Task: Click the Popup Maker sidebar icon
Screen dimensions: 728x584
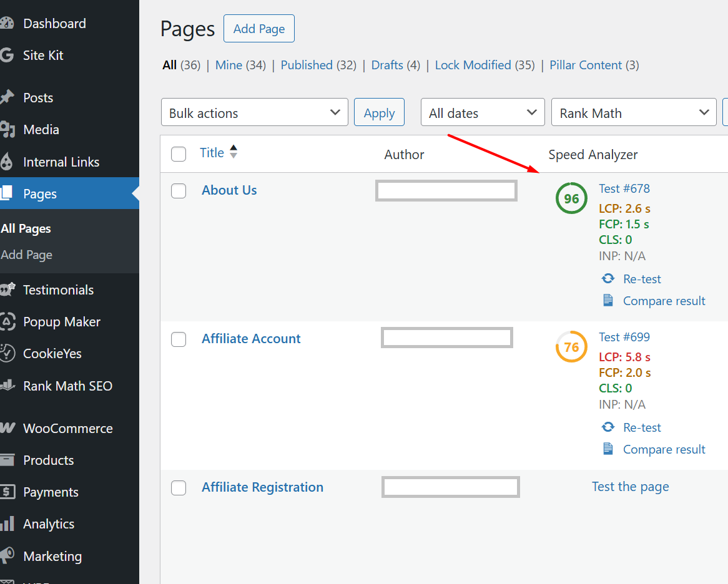Action: (7, 322)
